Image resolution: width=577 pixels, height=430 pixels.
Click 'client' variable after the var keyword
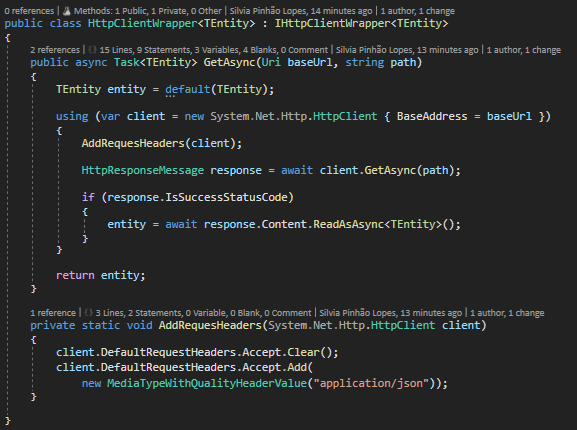146,117
